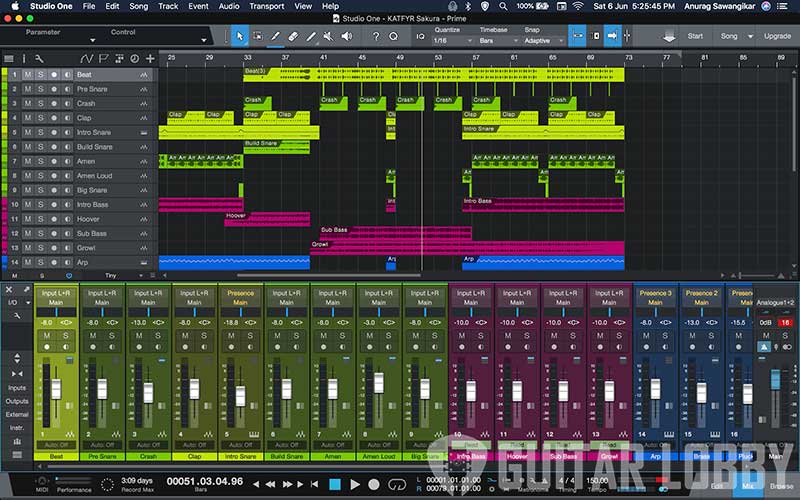
Task: Click the Record button in transport
Action: [x=374, y=484]
